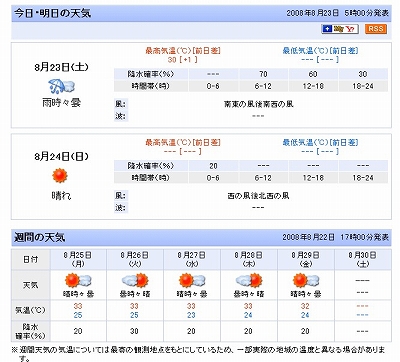Select the 8月28日 cloud-and-sun weather icon
Viewport: 400px width, 362px height.
tap(249, 280)
